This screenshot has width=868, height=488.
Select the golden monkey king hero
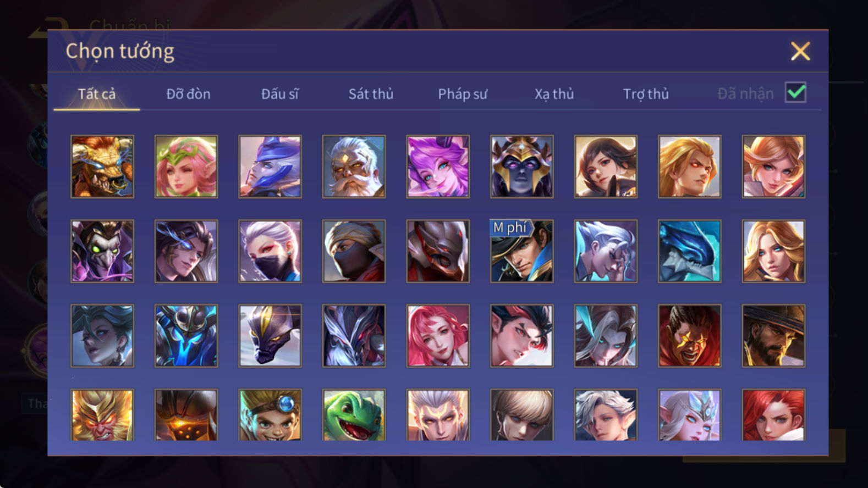point(102,415)
